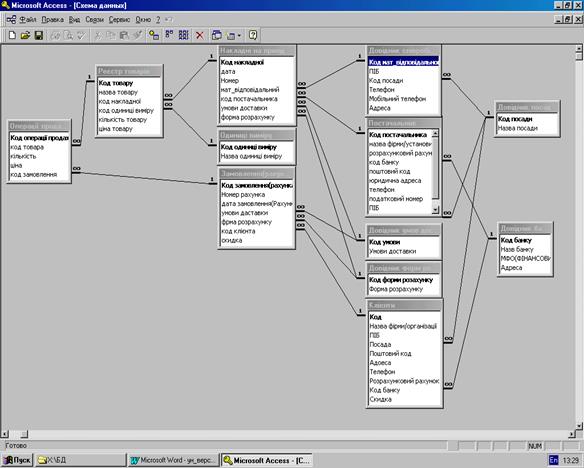584x468 pixels.
Task: Switch to Microsoft Word in the taskbar
Action: [x=173, y=460]
